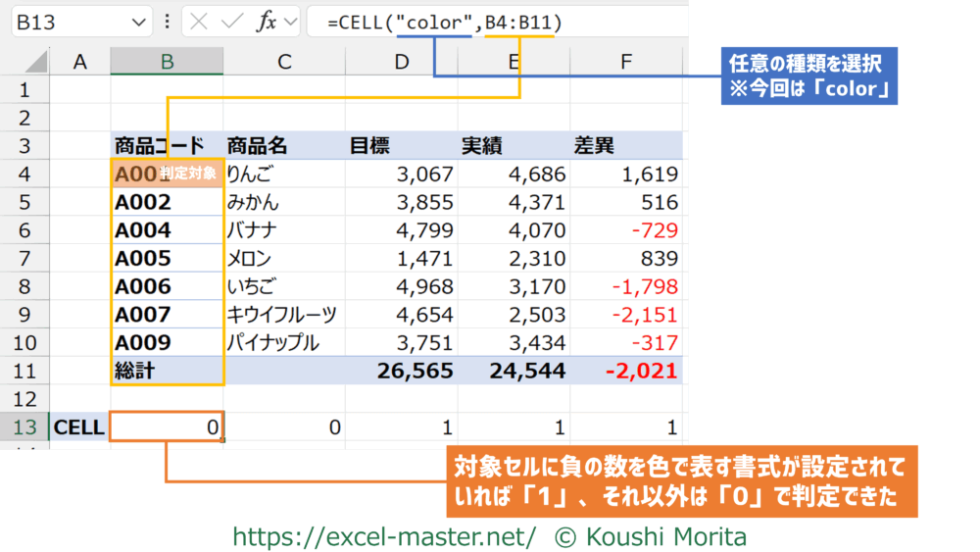Select column F header
Screen dimensions: 980x552
[x=626, y=62]
